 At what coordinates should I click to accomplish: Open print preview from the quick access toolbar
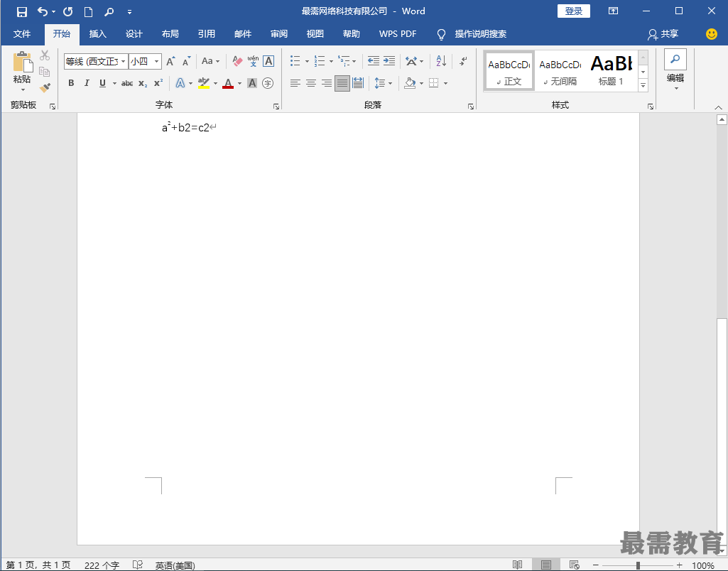pyautogui.click(x=109, y=11)
